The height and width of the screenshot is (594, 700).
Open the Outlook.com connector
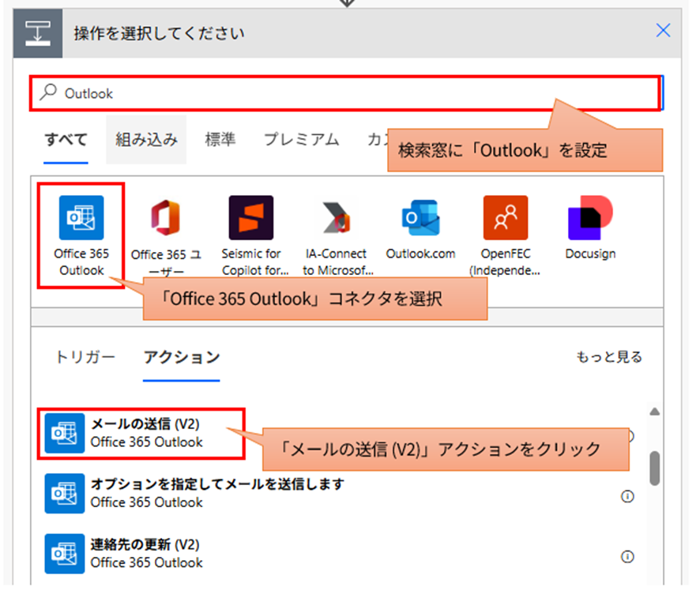(x=421, y=229)
